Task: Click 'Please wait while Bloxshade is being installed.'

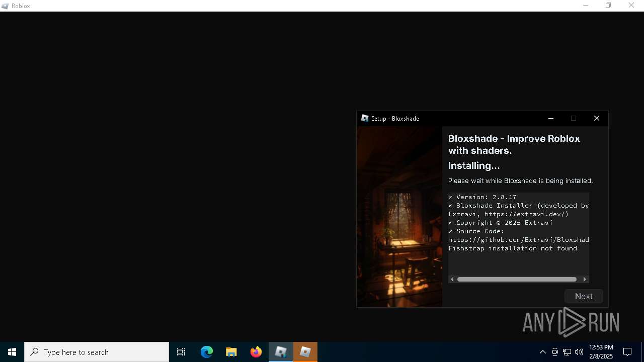Action: point(521,180)
